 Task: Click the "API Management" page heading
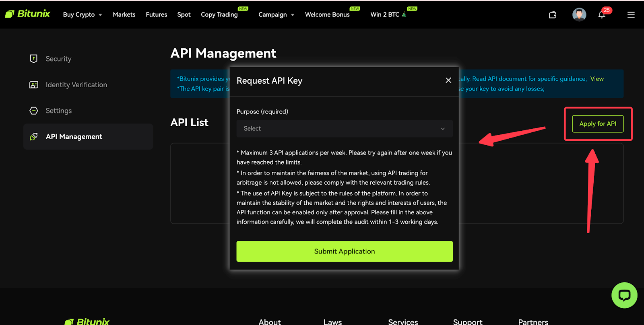pyautogui.click(x=223, y=53)
